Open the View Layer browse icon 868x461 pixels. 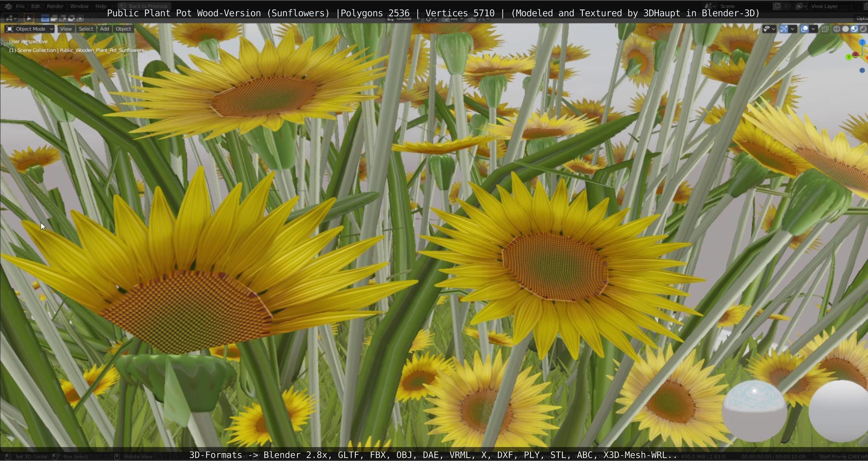tap(802, 6)
